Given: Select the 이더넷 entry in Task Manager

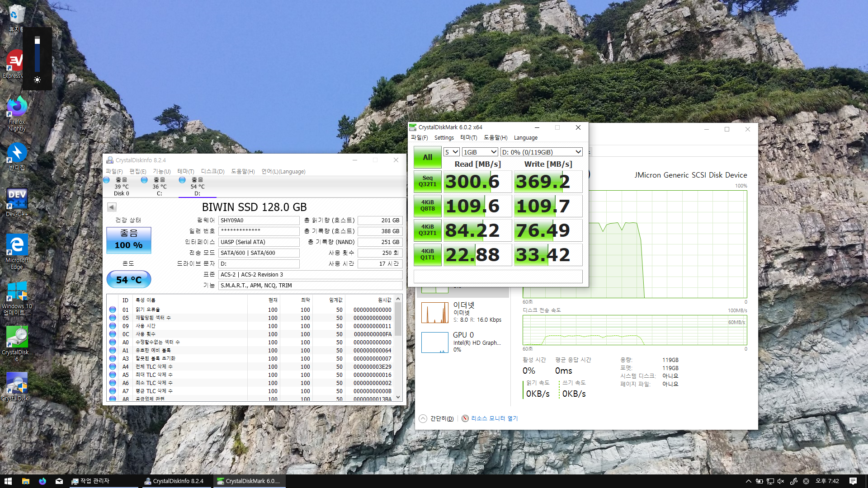Looking at the screenshot, I should click(x=463, y=313).
